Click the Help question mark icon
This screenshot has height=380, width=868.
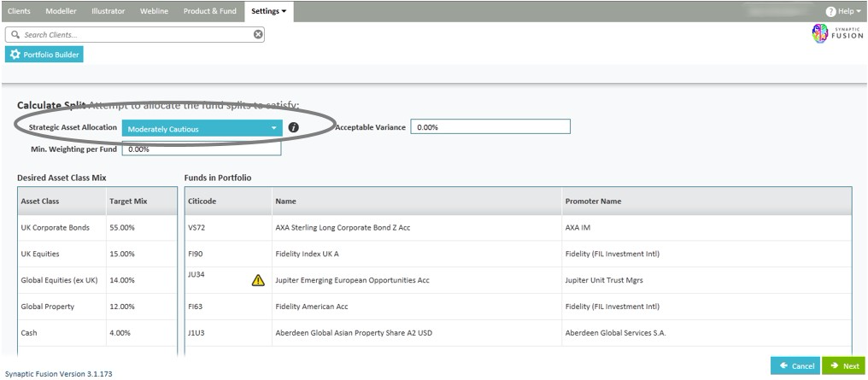(830, 11)
